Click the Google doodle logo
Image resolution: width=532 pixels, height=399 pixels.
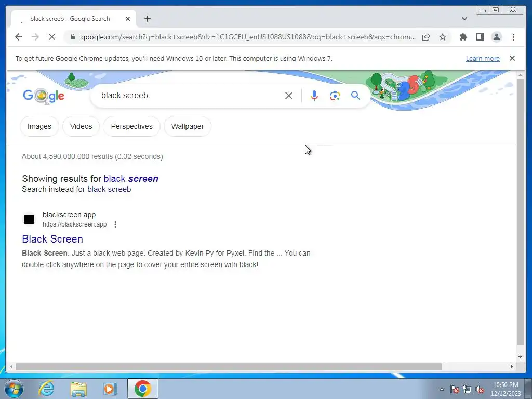(44, 96)
